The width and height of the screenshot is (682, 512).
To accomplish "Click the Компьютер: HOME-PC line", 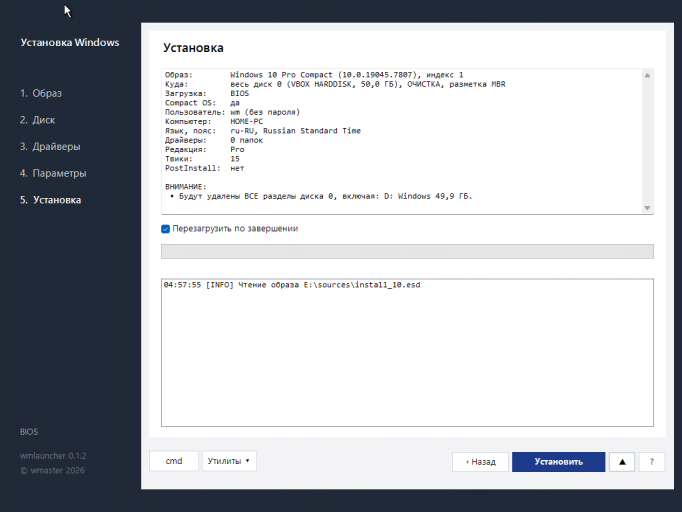I will [214, 121].
